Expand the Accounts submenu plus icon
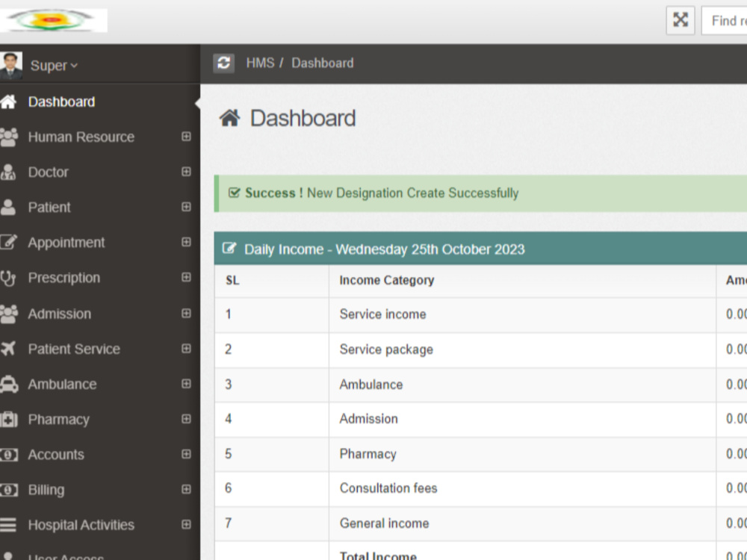 pos(186,454)
